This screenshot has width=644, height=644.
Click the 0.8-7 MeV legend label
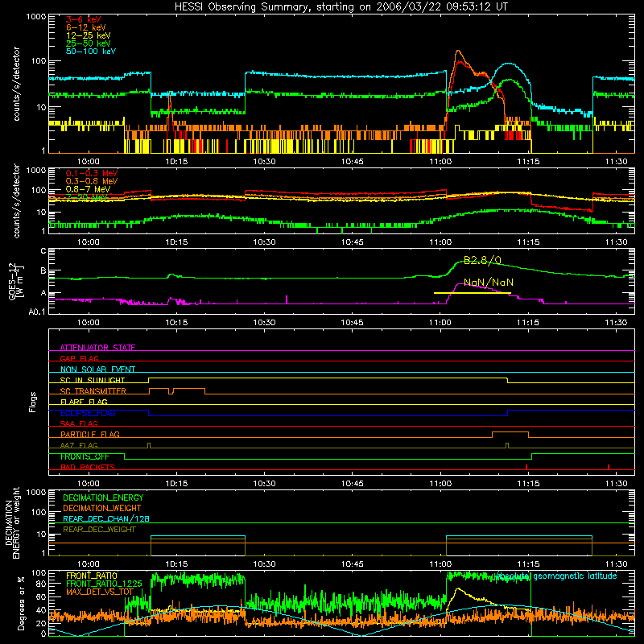click(x=89, y=189)
